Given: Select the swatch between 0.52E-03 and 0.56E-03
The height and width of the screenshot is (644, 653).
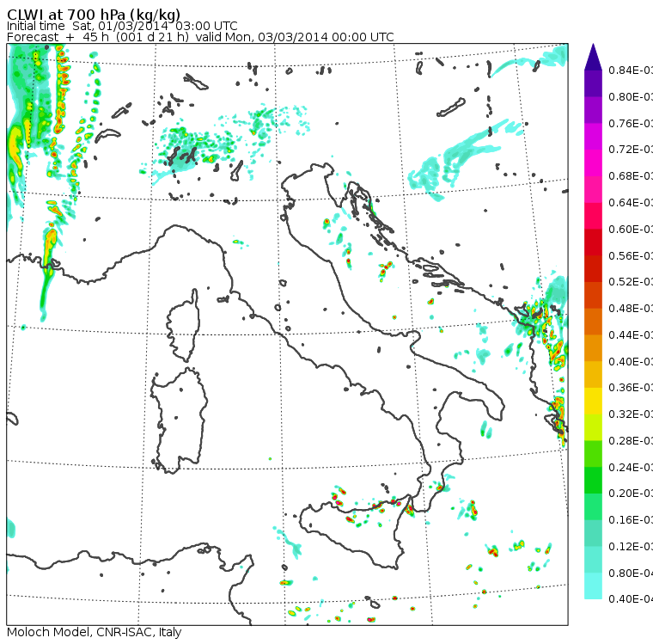Looking at the screenshot, I should (594, 268).
